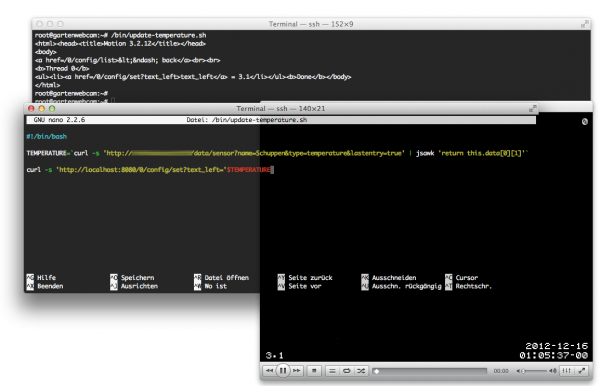Adjust the VLC volume slider
The image size is (600, 386).
tap(535, 371)
